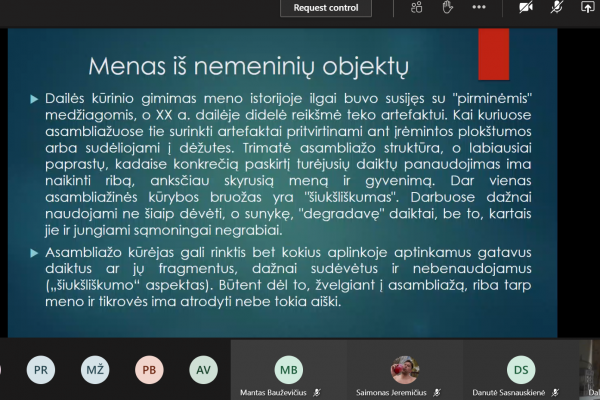Viewport: 600px width, 400px height.
Task: Click muted mic icon beside Saimonas Jeremičius
Action: pos(437,393)
